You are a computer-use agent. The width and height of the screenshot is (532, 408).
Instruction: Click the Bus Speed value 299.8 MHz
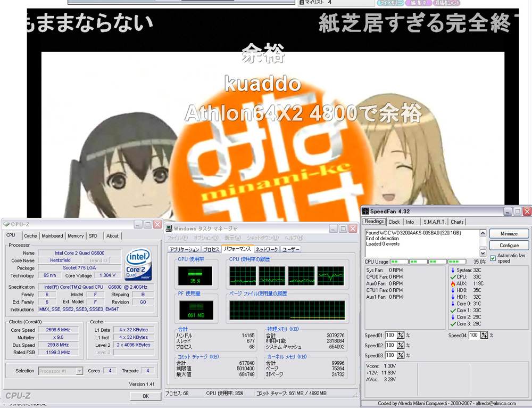pos(58,345)
